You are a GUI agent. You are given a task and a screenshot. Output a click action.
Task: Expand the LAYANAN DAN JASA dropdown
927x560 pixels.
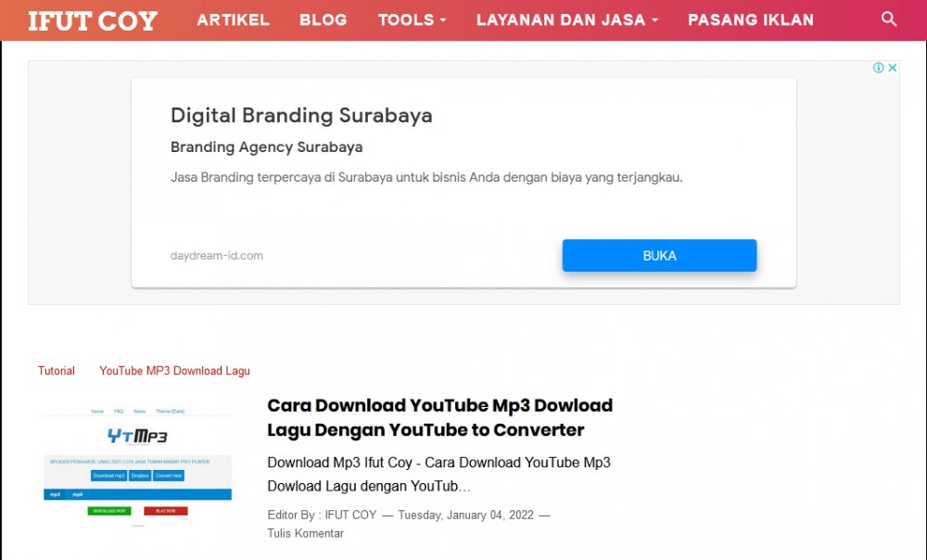point(567,19)
